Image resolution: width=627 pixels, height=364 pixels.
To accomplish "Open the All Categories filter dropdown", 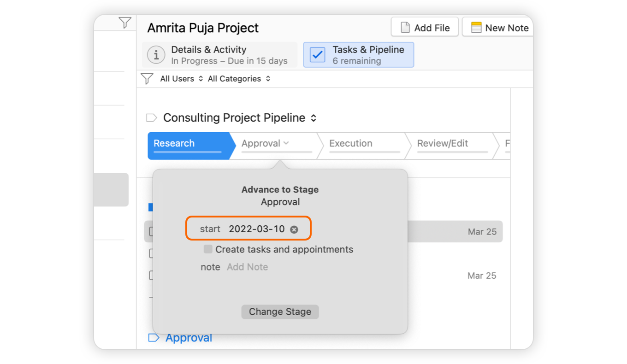I will (239, 79).
